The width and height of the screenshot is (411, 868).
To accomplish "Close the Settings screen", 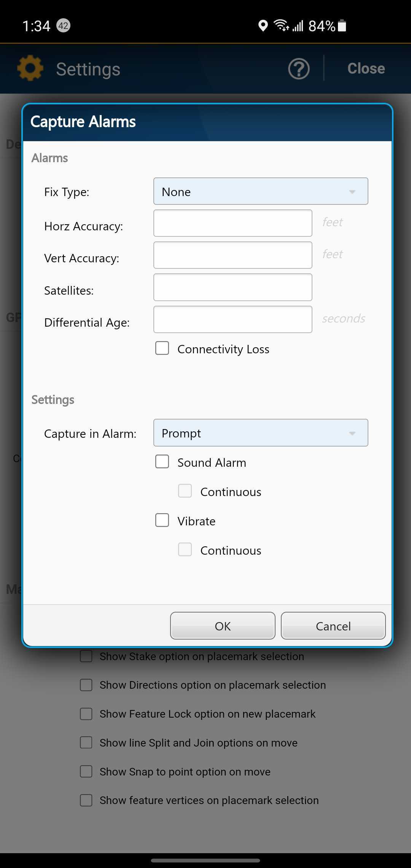I will (x=366, y=69).
